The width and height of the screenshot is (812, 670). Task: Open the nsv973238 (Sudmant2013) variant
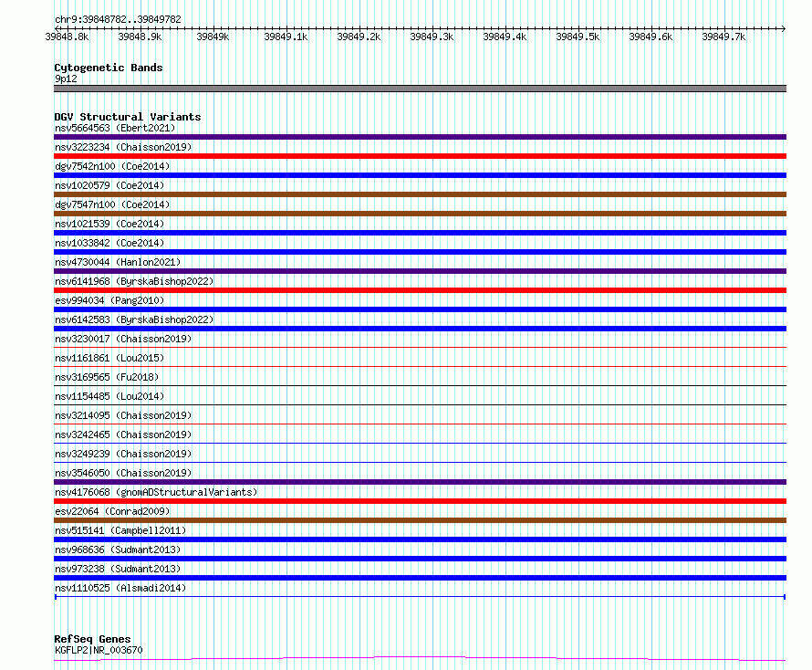pos(118,569)
